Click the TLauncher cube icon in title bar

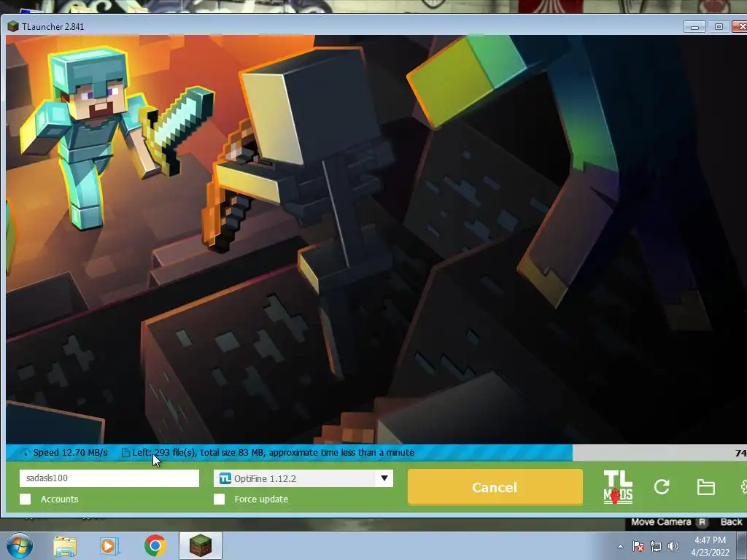pyautogui.click(x=13, y=27)
